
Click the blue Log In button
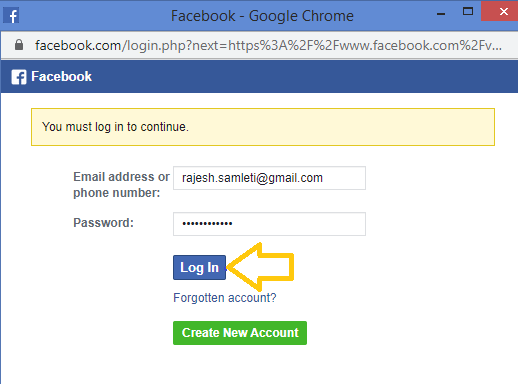(x=199, y=267)
